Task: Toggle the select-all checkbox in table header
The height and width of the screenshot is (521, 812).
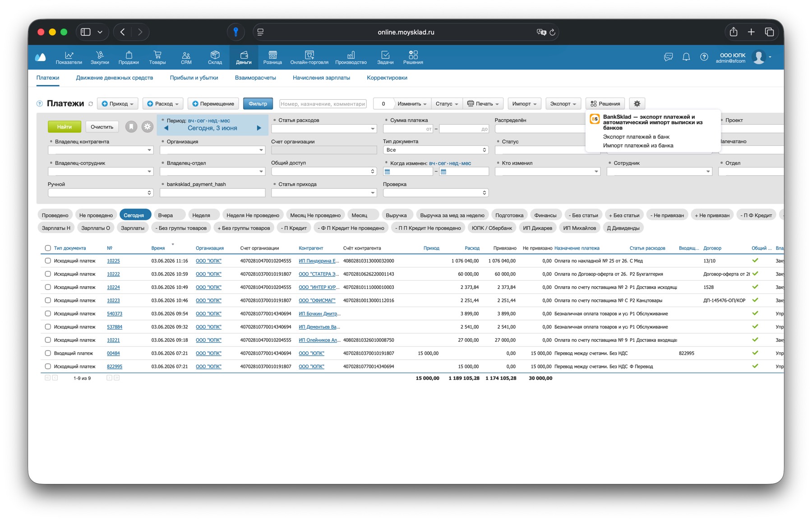Action: pos(48,248)
